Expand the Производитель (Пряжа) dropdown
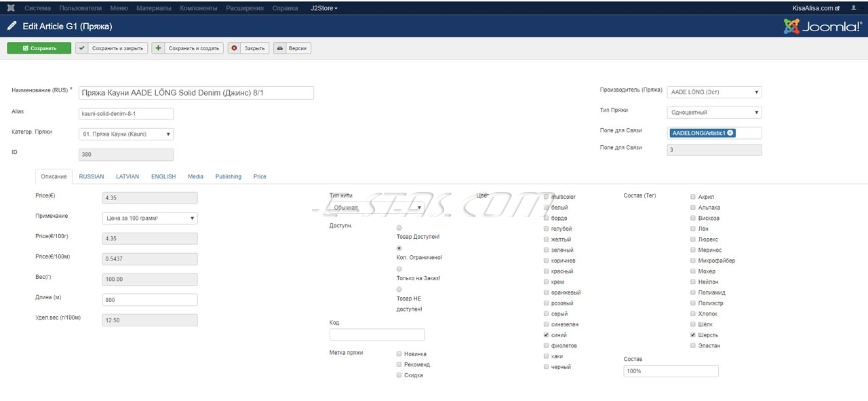The height and width of the screenshot is (401, 868). pyautogui.click(x=714, y=92)
